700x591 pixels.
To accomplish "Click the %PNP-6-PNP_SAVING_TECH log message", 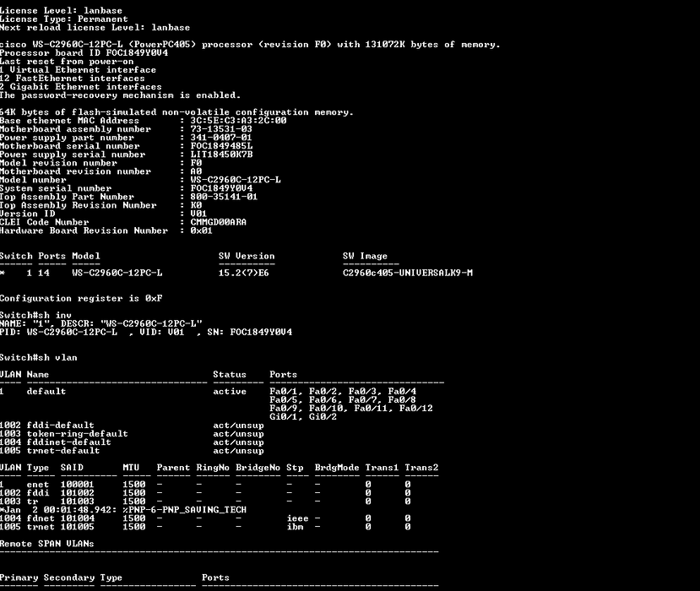I will tap(184, 510).
